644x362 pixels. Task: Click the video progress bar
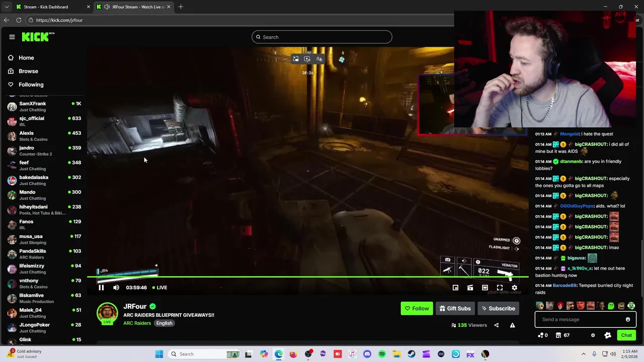pyautogui.click(x=308, y=277)
